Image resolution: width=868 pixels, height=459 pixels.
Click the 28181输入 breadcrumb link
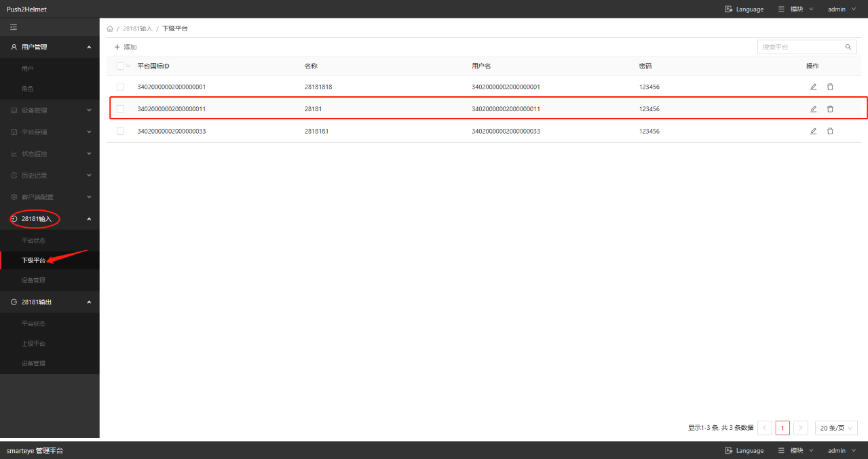click(138, 28)
